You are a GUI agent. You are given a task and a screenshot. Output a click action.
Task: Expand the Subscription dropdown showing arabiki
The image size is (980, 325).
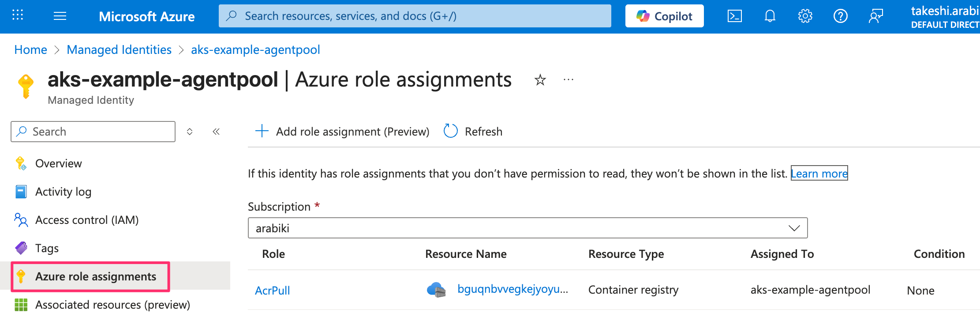(527, 228)
